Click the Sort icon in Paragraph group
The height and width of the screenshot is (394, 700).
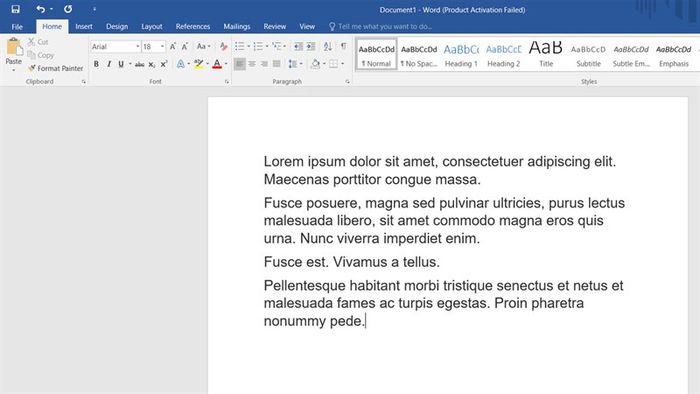[x=328, y=46]
